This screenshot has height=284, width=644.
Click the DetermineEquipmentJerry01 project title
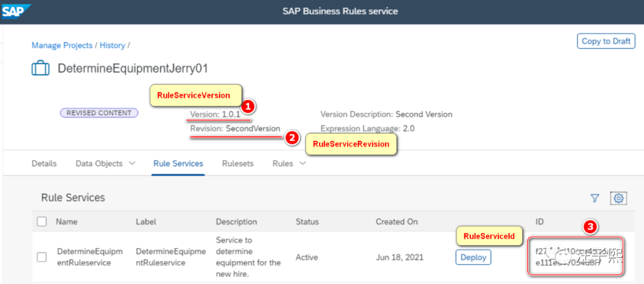point(132,68)
